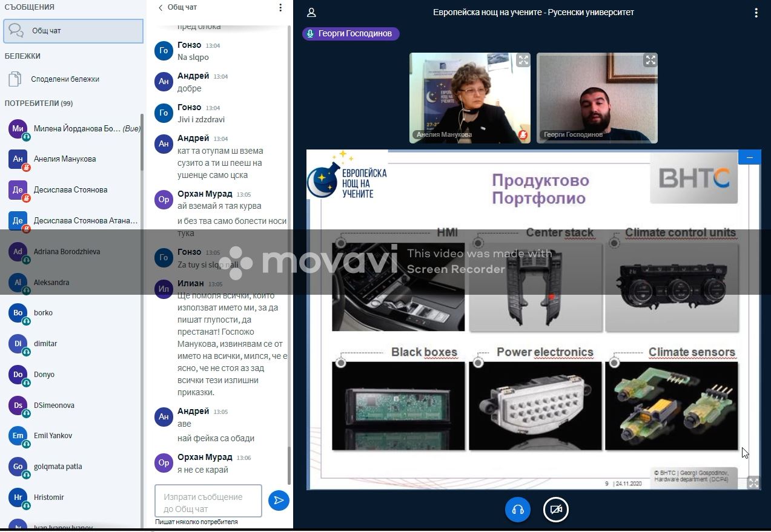
Task: Toggle the headphones audio button
Action: (517, 510)
